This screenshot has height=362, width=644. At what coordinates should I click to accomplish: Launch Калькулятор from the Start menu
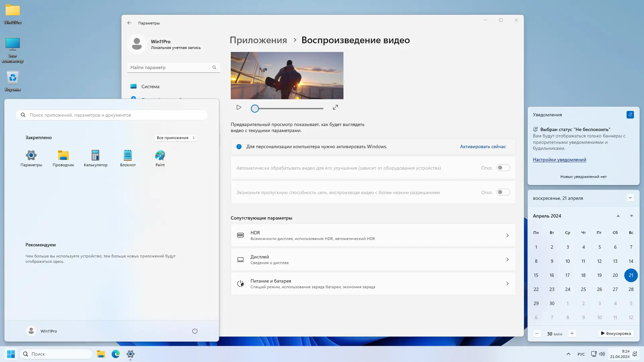pos(95,158)
